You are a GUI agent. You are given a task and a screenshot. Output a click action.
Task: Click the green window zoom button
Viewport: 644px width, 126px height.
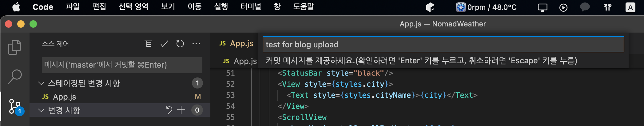coord(33,24)
